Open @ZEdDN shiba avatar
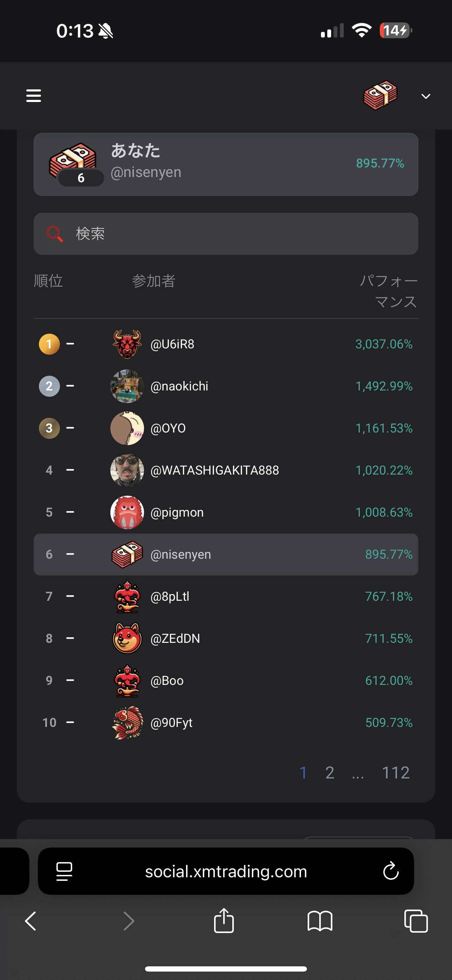The height and width of the screenshot is (980, 452). click(127, 638)
